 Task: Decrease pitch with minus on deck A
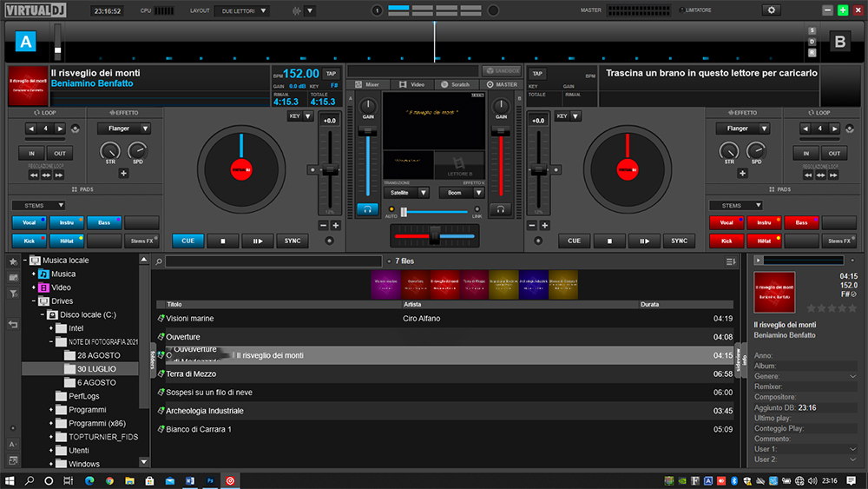coord(323,226)
